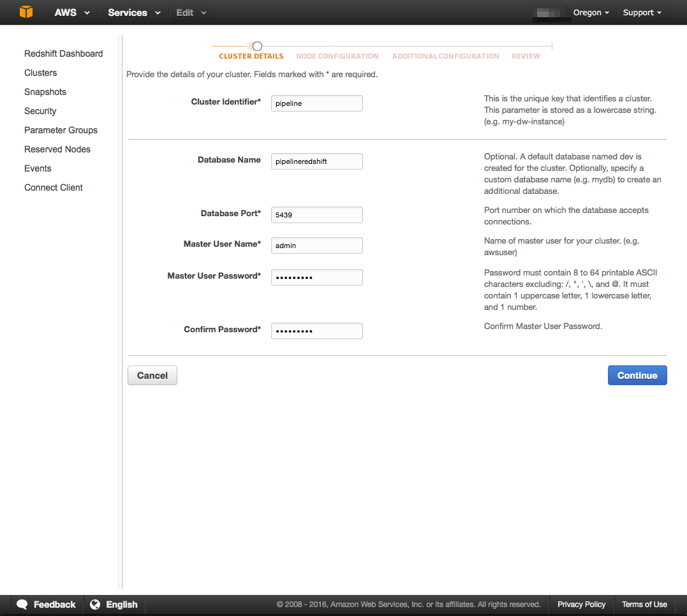This screenshot has width=687, height=616.
Task: Open Parameter Groups in the sidebar
Action: (x=61, y=130)
